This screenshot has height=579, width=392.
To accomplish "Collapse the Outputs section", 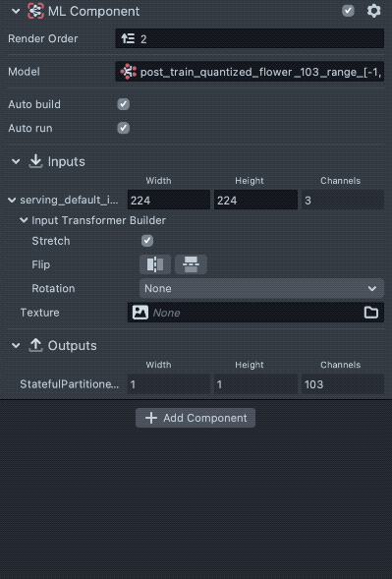I will [16, 346].
